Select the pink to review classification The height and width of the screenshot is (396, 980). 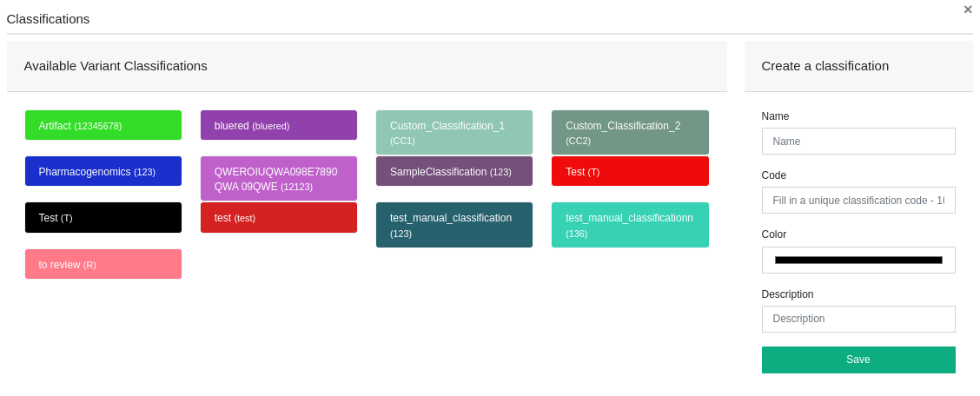[x=103, y=264]
